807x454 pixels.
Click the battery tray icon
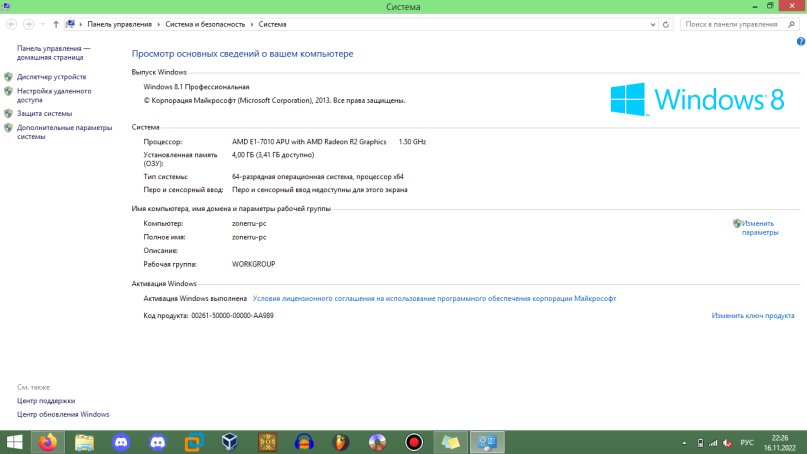pyautogui.click(x=700, y=443)
